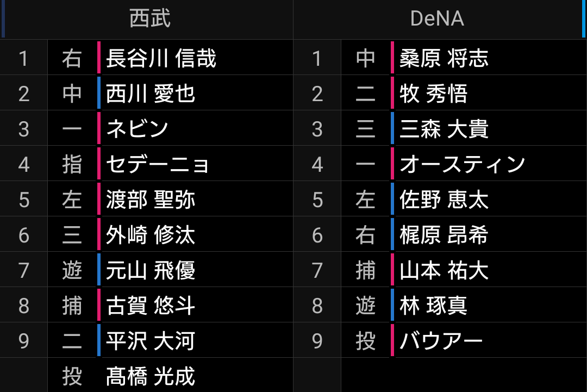This screenshot has width=587, height=392.
Task: Open 梶原 昂希 player details
Action: tap(444, 235)
